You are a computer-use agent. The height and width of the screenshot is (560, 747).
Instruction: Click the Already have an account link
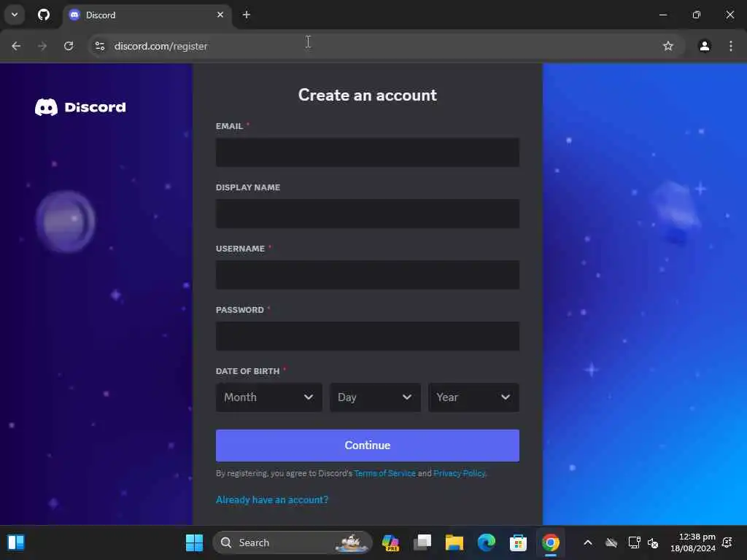click(x=272, y=499)
